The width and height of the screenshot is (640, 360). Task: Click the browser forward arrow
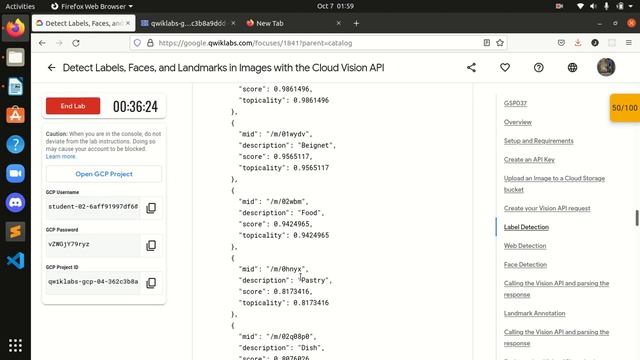[x=59, y=43]
